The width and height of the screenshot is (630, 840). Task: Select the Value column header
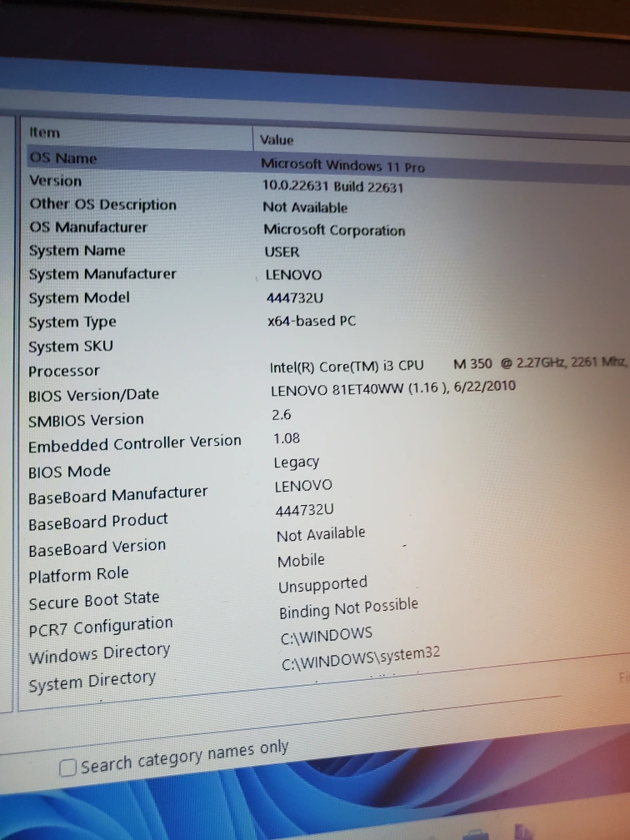(x=277, y=140)
